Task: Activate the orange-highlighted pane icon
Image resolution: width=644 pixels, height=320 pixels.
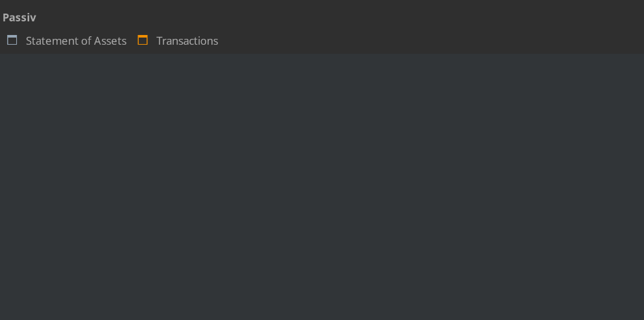Action: (x=143, y=40)
